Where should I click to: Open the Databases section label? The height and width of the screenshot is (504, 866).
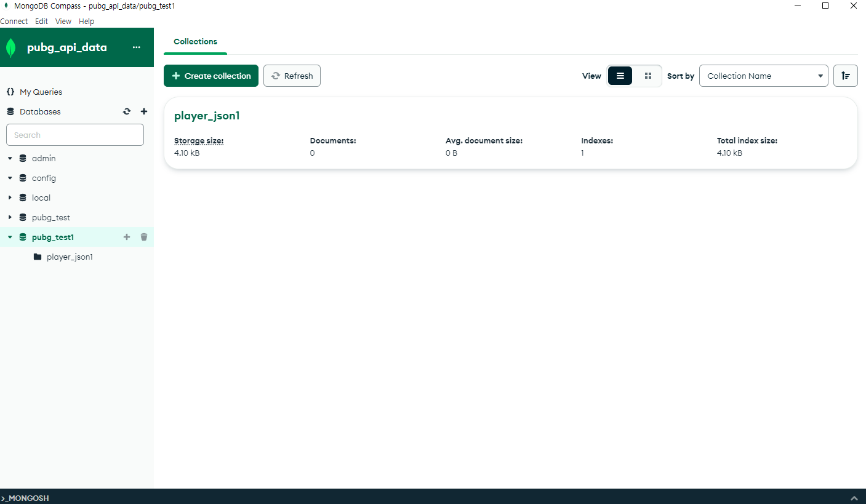[x=40, y=111]
